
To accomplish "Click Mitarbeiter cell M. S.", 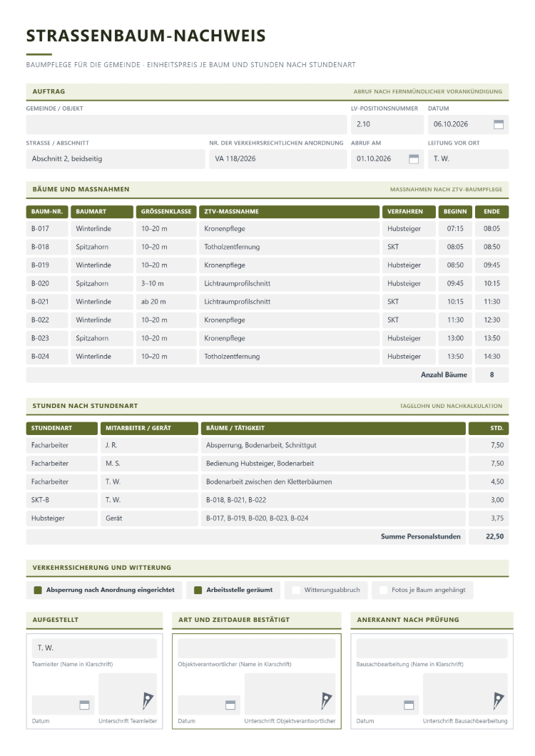I will pos(149,464).
